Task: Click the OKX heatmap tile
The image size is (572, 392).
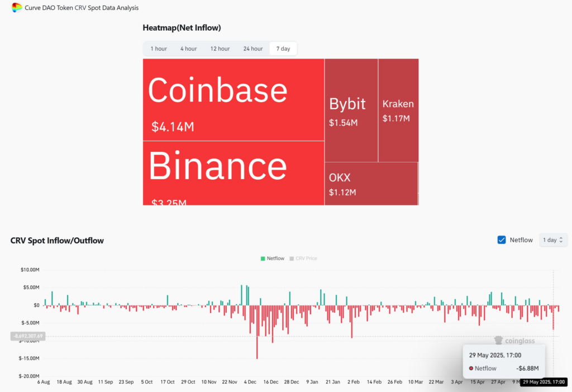Action: pyautogui.click(x=371, y=184)
